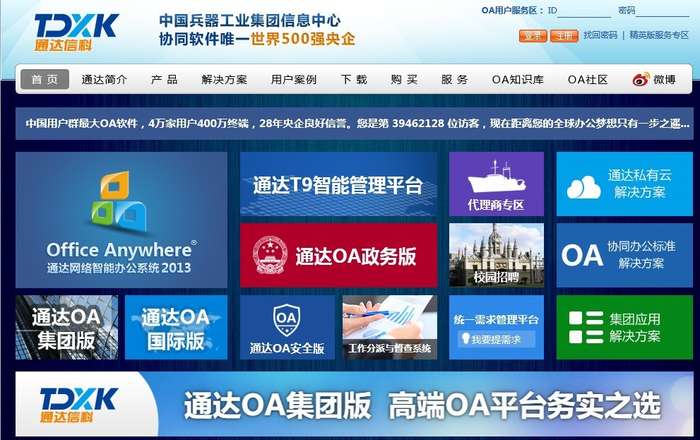
Task: Click the 密码 password input field
Action: tap(662, 11)
